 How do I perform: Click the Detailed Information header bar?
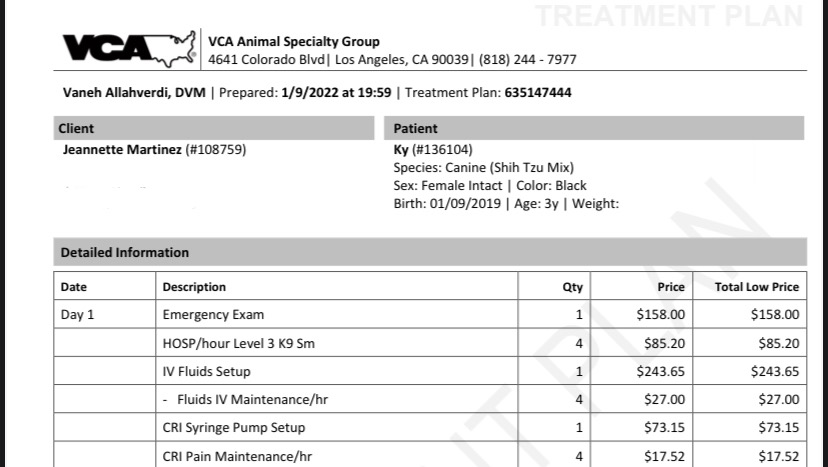coord(430,252)
